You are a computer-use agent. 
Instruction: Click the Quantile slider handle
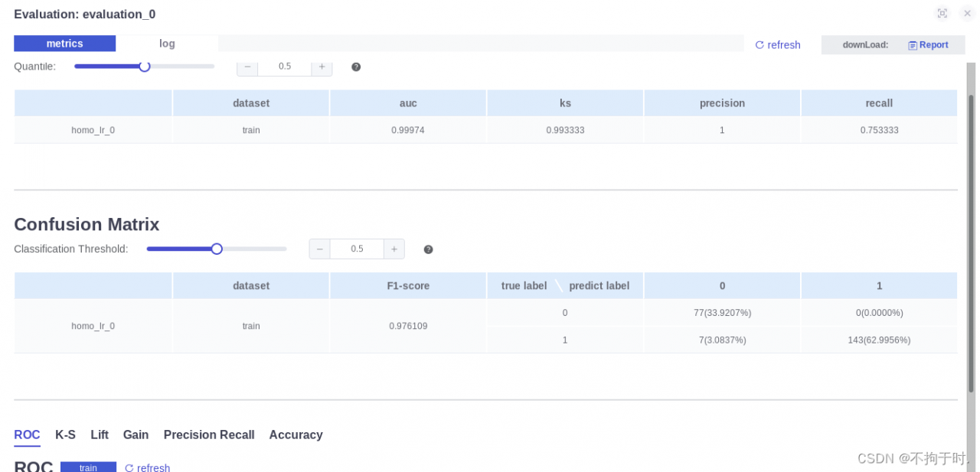tap(145, 67)
